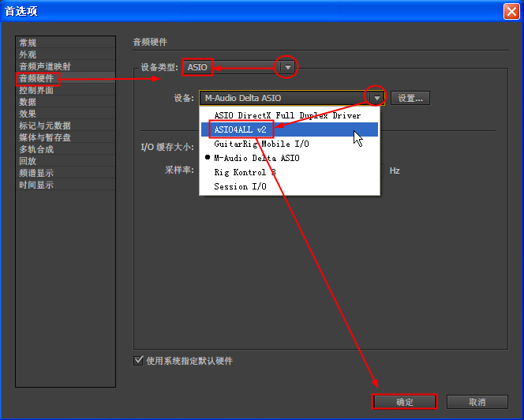Screen dimensions: 524x420
Task: Choose ASIO4ALL v2 from the device list
Action: coord(290,129)
